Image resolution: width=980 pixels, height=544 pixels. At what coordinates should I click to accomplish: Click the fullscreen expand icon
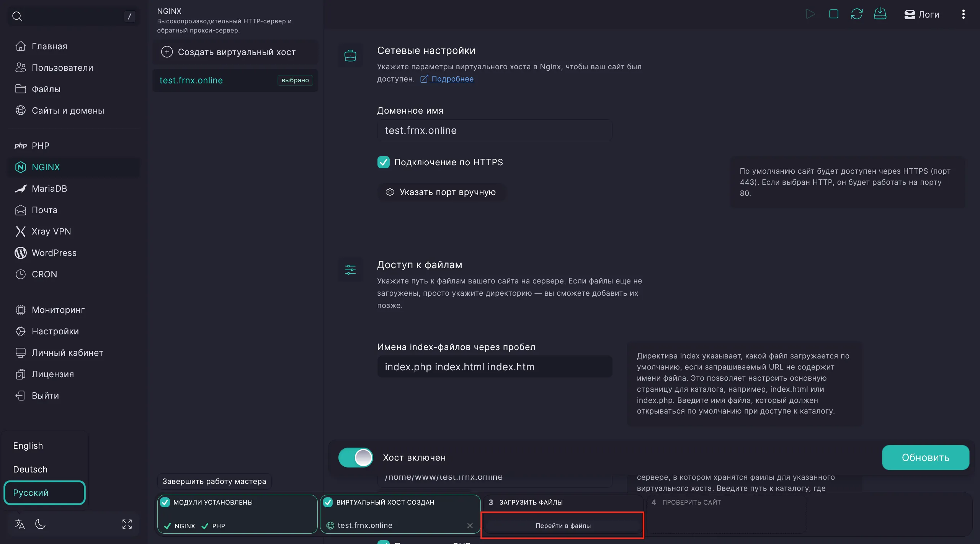pos(127,524)
